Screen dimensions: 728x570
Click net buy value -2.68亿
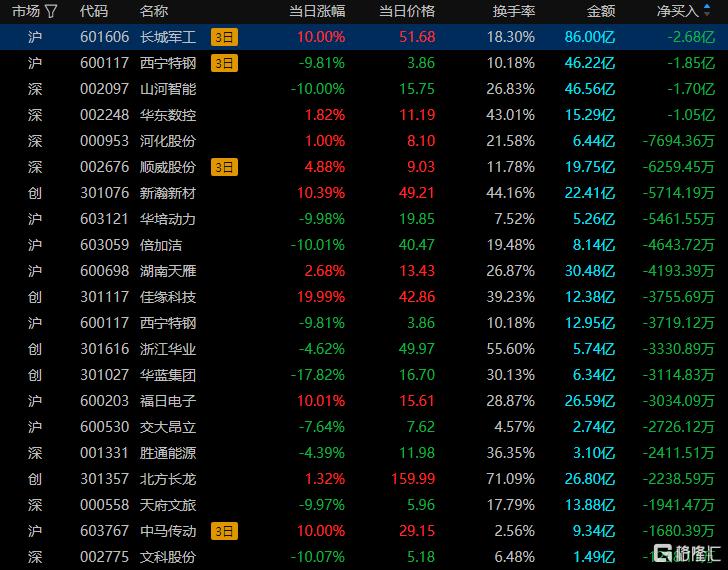click(691, 37)
